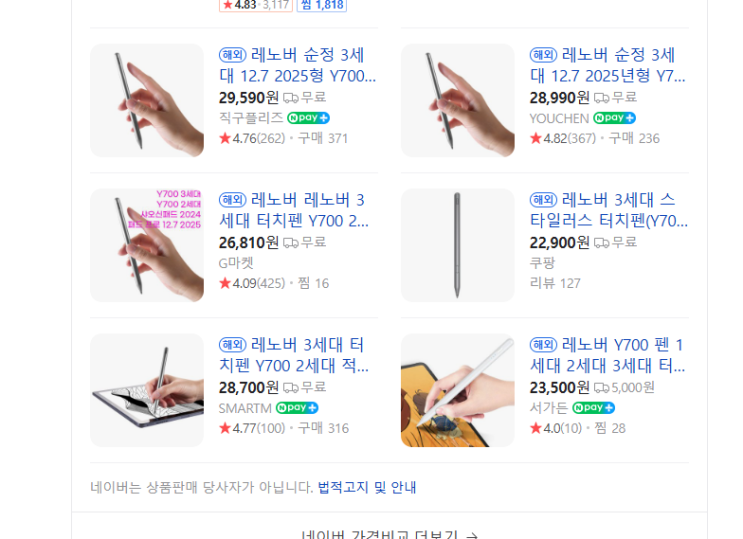The image size is (743, 539).
Task: Click 네이버 가격비교 더보기 button
Action: pos(390,535)
